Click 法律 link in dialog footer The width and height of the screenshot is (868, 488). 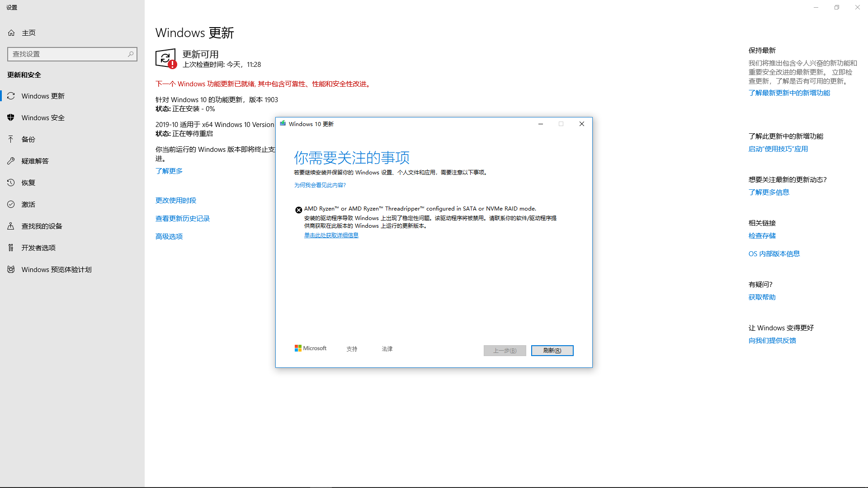click(387, 349)
